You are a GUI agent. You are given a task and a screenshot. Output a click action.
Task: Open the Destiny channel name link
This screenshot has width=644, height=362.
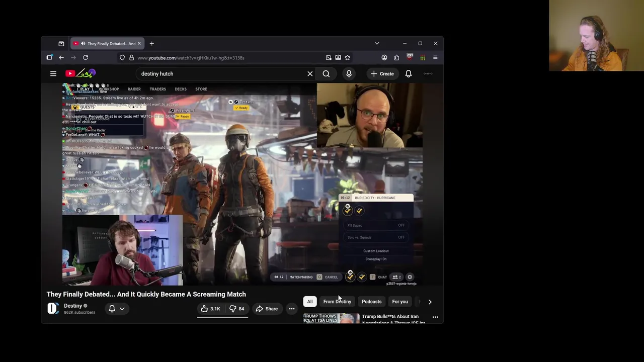coord(73,306)
